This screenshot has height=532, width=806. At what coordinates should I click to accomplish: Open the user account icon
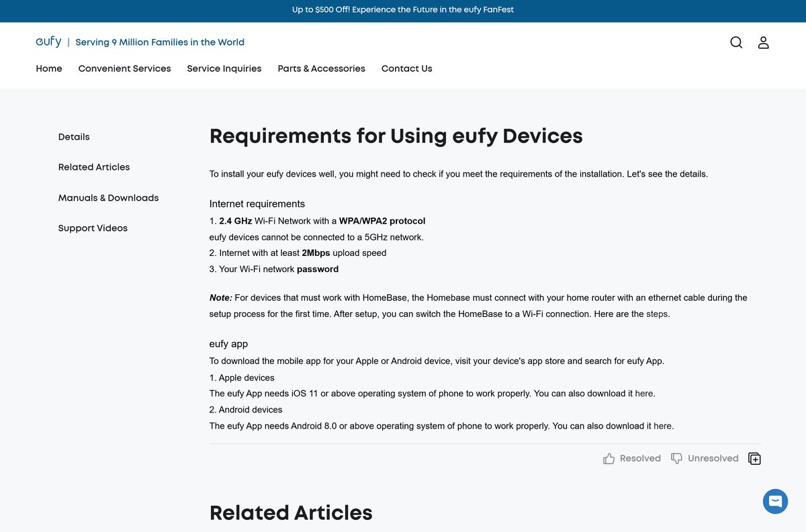[x=763, y=42]
